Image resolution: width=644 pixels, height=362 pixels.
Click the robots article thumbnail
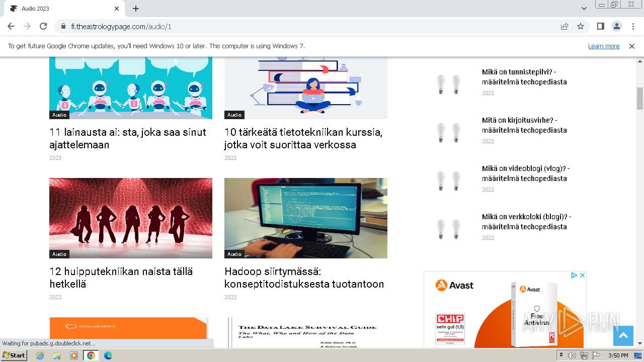tap(131, 87)
